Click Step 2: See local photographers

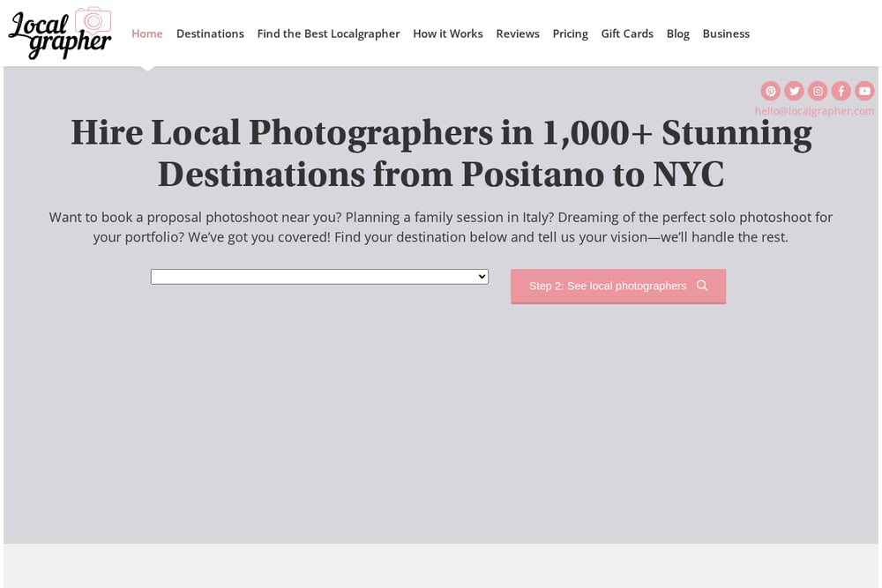[618, 287]
